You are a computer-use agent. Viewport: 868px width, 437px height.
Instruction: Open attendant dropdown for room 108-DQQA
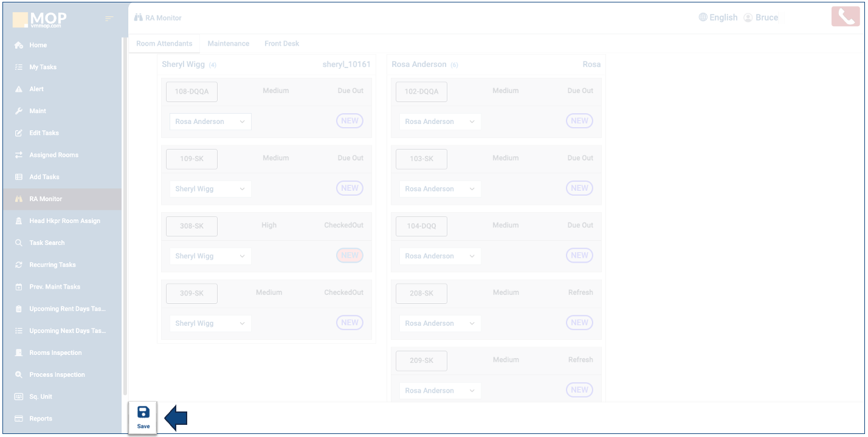coord(210,122)
